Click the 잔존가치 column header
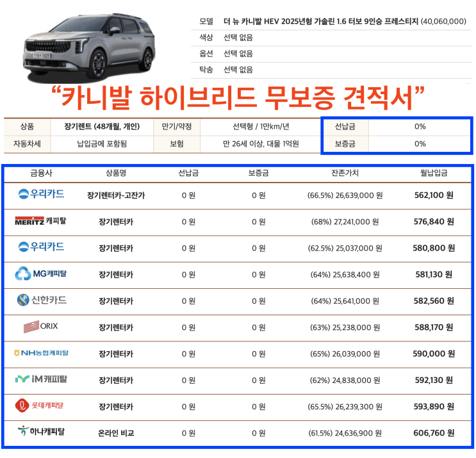Image resolution: width=476 pixels, height=458 pixels. pos(345,173)
